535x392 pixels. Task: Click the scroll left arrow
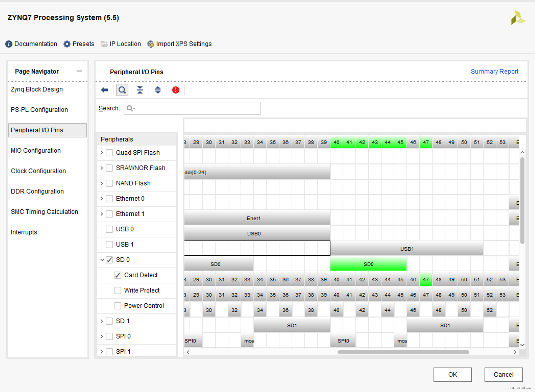pos(188,352)
